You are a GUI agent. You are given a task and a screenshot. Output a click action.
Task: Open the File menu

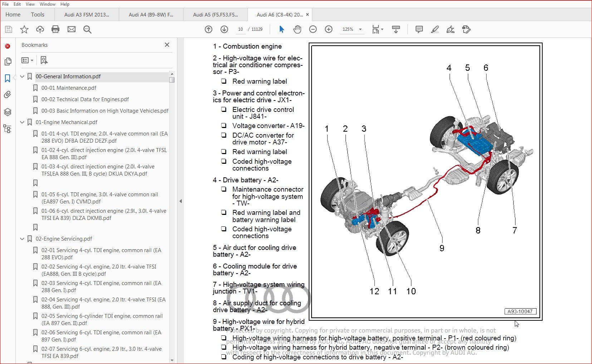5,4
